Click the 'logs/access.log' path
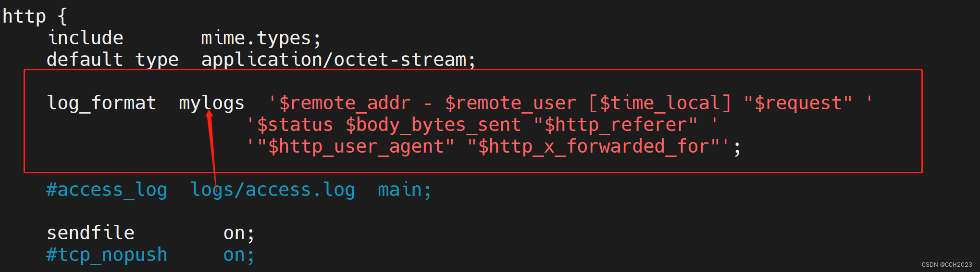Image resolution: width=980 pixels, height=272 pixels. tap(273, 190)
